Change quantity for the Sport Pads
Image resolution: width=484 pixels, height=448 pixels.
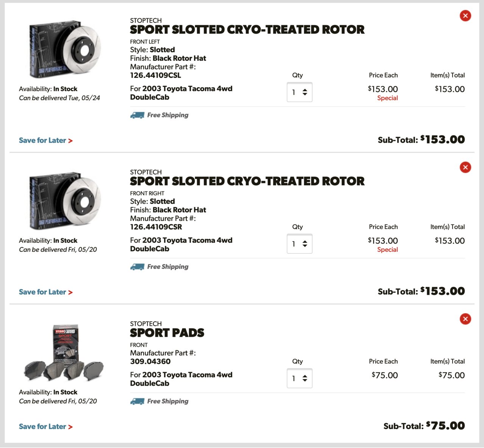299,378
